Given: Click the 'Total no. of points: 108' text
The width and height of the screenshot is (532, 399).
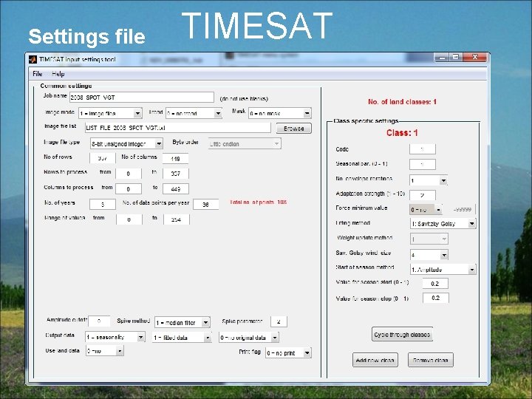Looking at the screenshot, I should (259, 202).
